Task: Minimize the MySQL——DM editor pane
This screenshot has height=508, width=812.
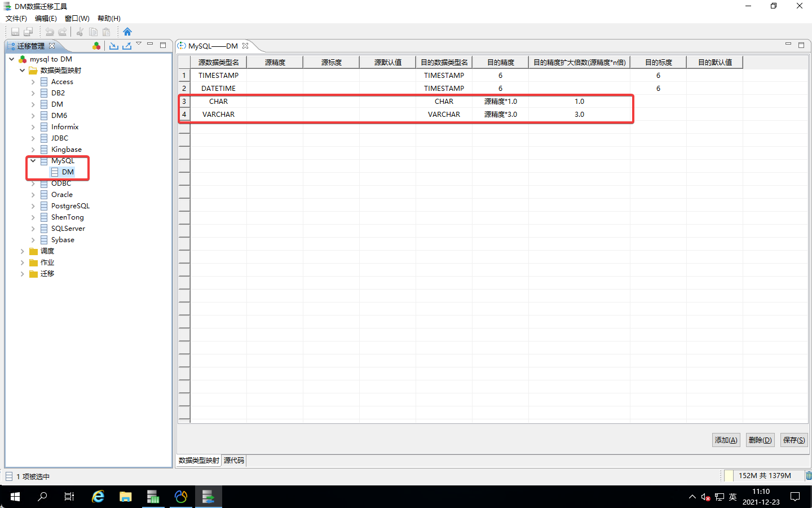Action: [x=788, y=45]
